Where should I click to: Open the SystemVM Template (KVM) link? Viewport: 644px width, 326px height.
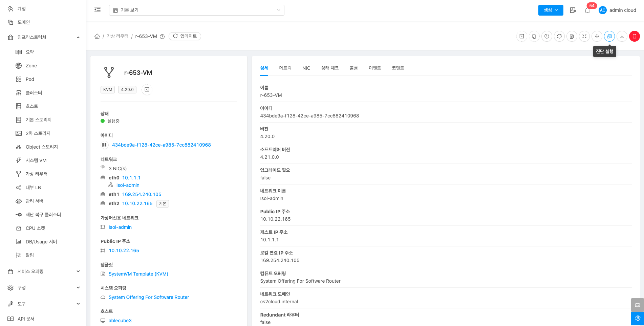tap(138, 274)
